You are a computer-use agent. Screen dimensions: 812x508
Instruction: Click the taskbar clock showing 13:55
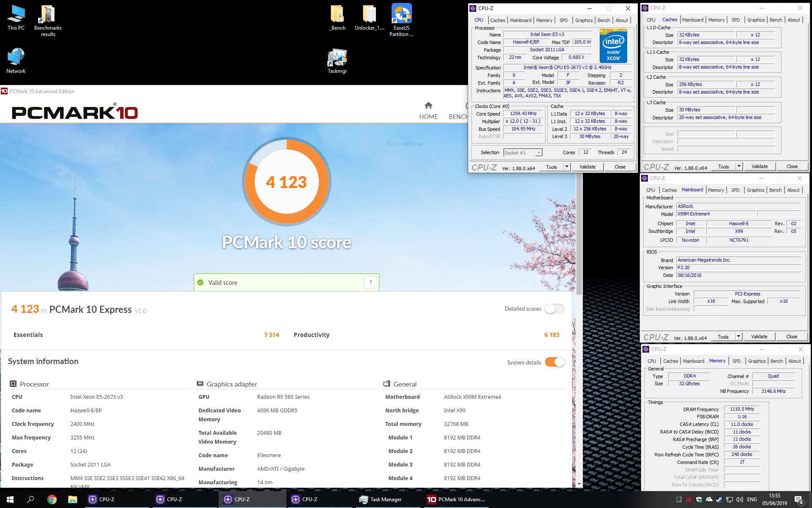click(774, 500)
